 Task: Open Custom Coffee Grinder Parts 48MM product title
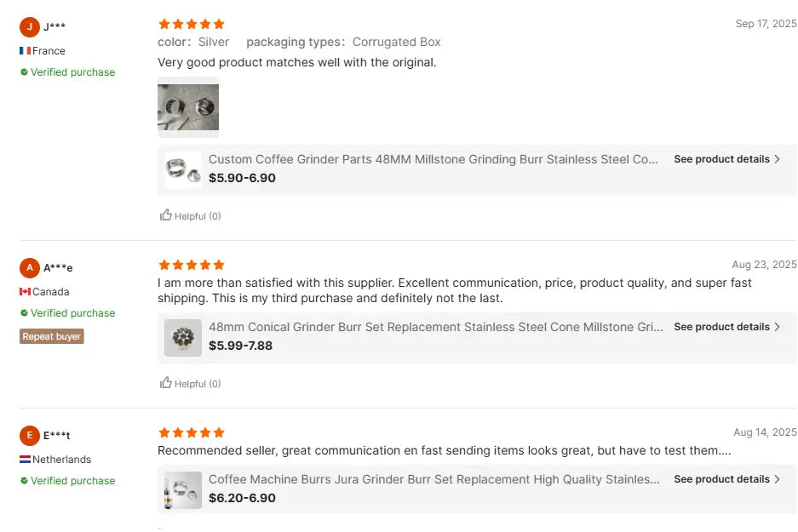pyautogui.click(x=433, y=159)
